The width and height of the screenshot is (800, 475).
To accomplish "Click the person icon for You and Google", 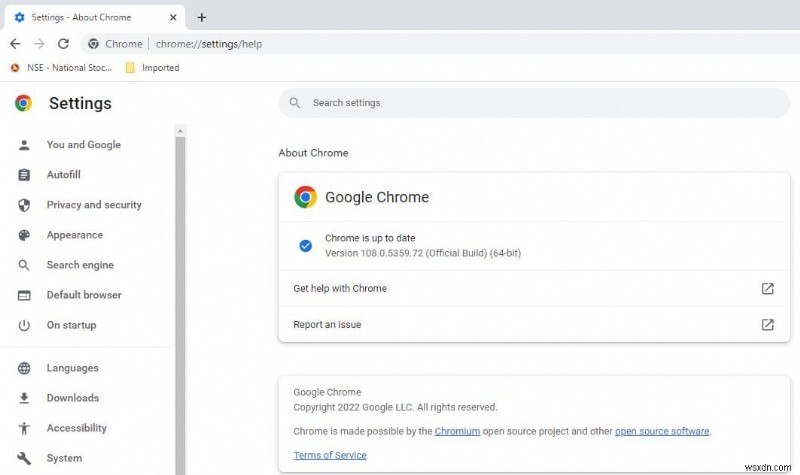I will point(24,145).
